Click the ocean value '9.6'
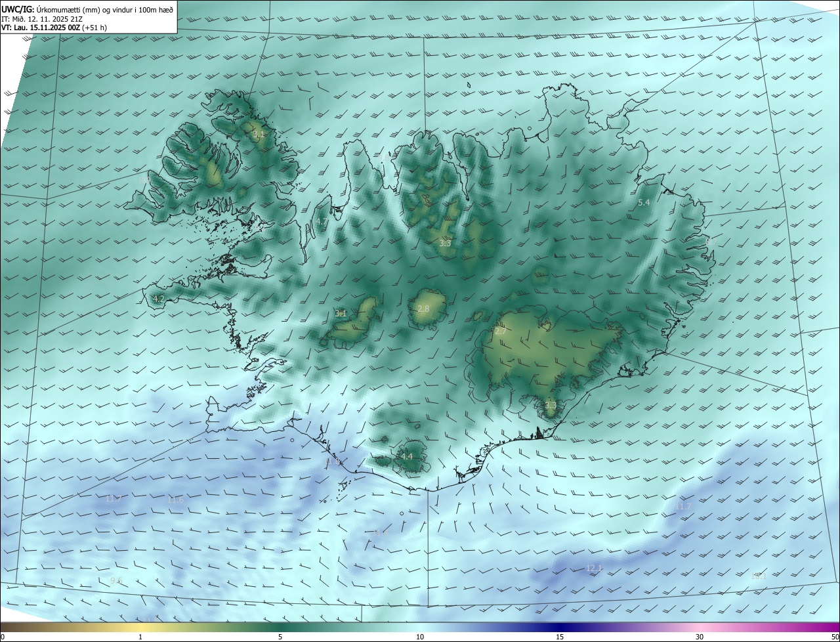Image resolution: width=840 pixels, height=642 pixels. (x=116, y=580)
